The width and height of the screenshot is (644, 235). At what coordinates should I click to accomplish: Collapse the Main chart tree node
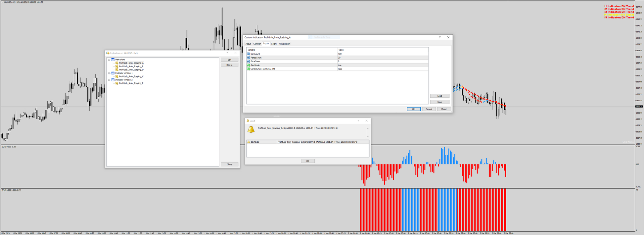109,60
